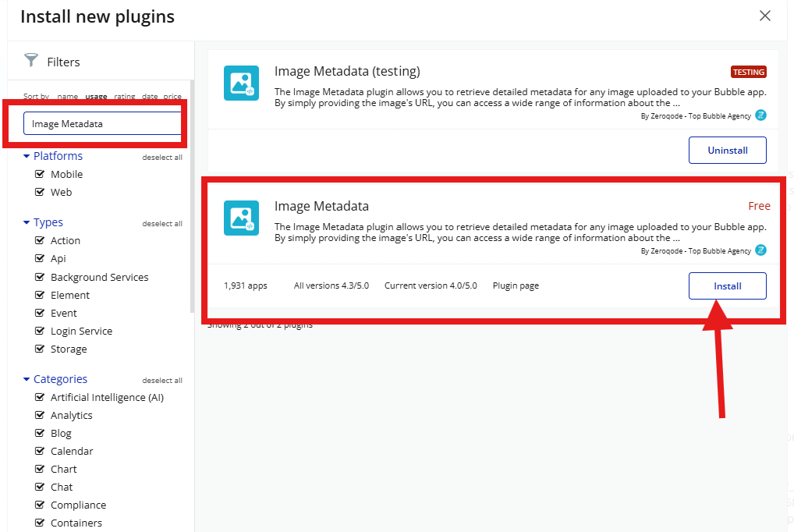Sort plugins by rating
The width and height of the screenshot is (794, 532).
click(125, 96)
